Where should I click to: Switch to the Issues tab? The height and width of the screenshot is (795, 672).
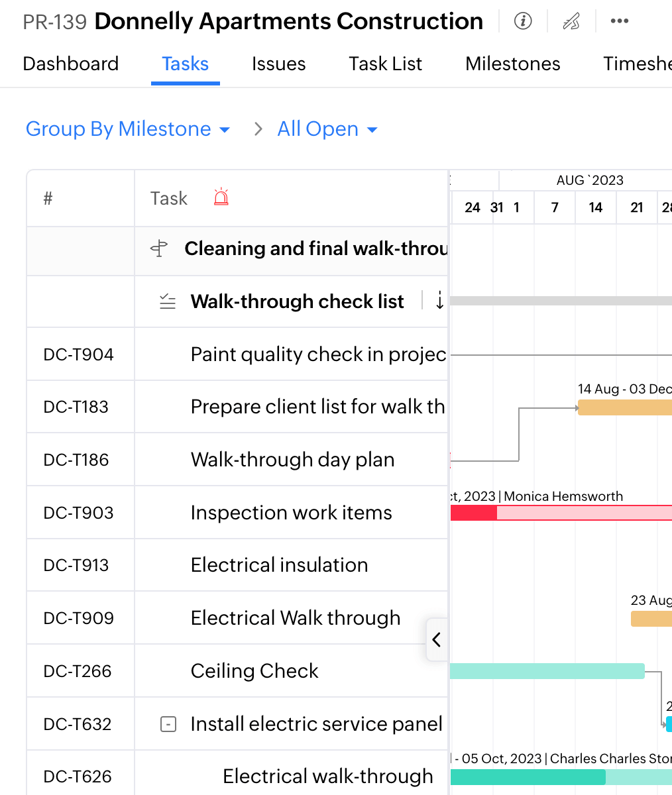[x=278, y=64]
